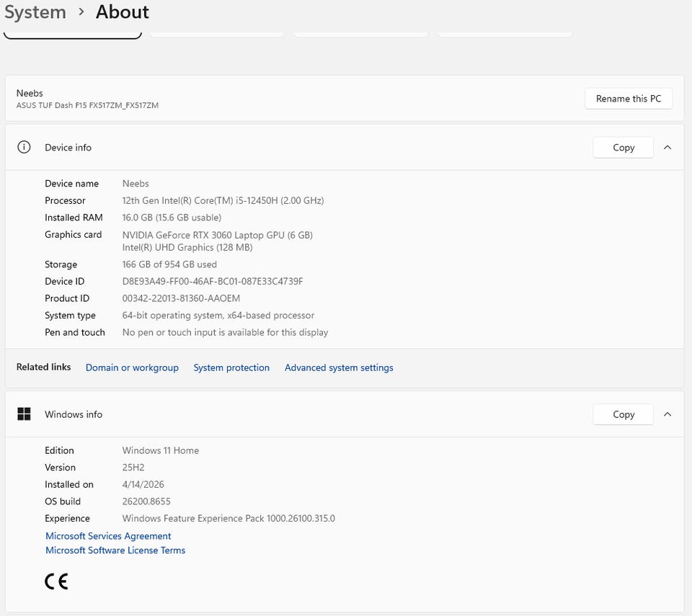Click the System type label
The width and height of the screenshot is (692, 616).
[70, 316]
